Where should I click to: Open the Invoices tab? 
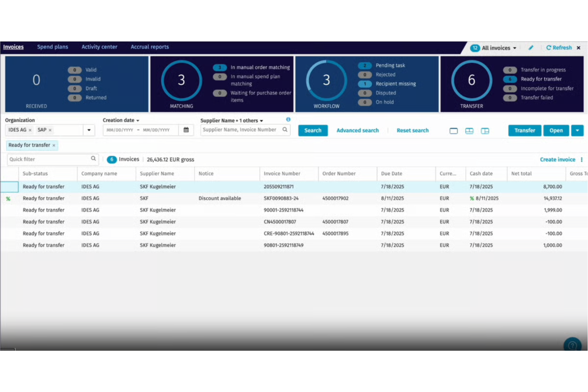(14, 47)
